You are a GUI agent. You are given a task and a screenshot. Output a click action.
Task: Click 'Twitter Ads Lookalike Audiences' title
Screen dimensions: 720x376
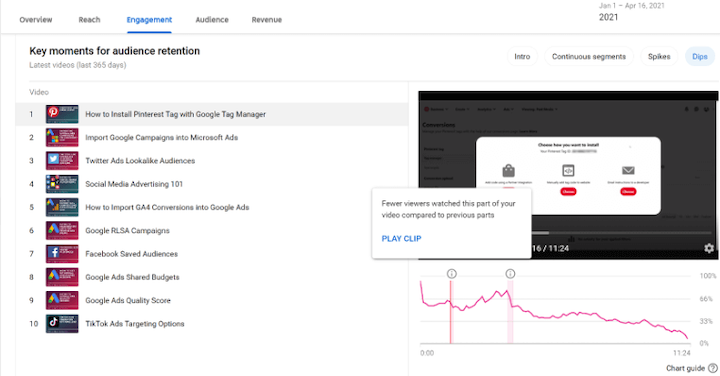tap(140, 161)
